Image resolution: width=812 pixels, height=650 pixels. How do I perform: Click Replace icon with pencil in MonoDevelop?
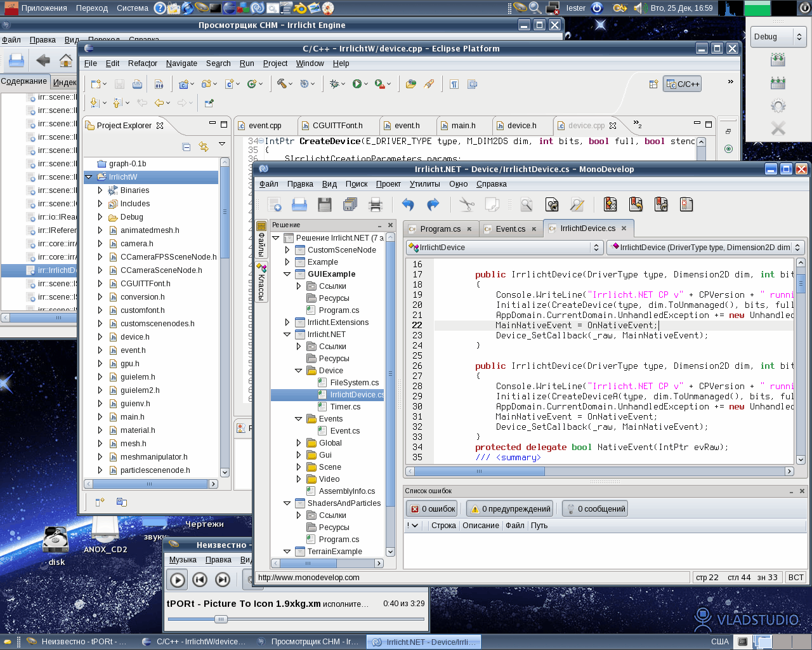point(577,204)
